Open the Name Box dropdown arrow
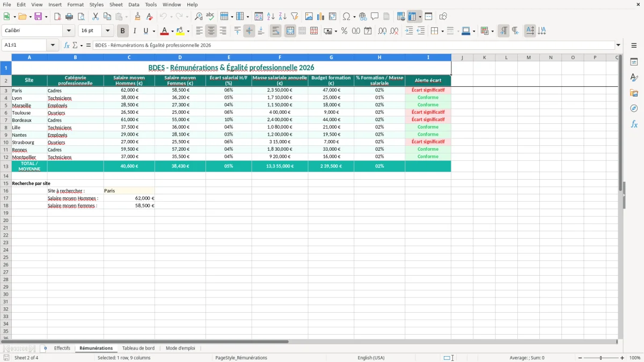This screenshot has width=644, height=362. click(x=53, y=46)
